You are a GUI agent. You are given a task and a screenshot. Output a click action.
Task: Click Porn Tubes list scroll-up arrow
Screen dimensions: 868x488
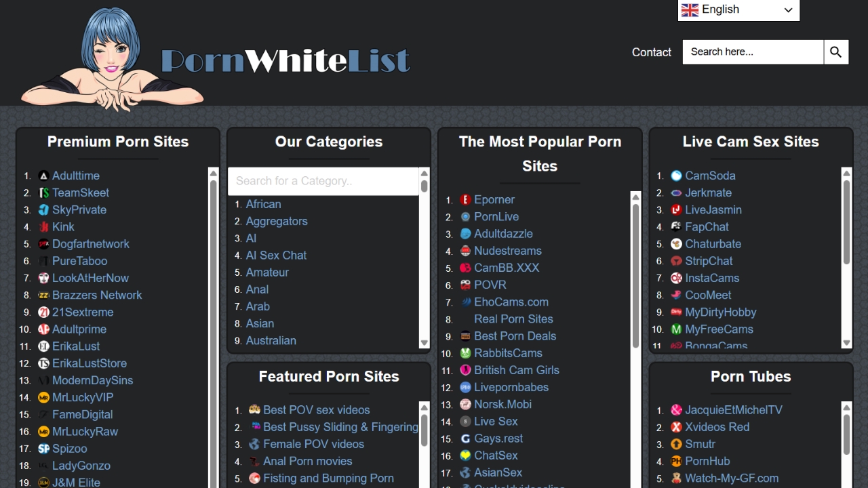coord(846,407)
